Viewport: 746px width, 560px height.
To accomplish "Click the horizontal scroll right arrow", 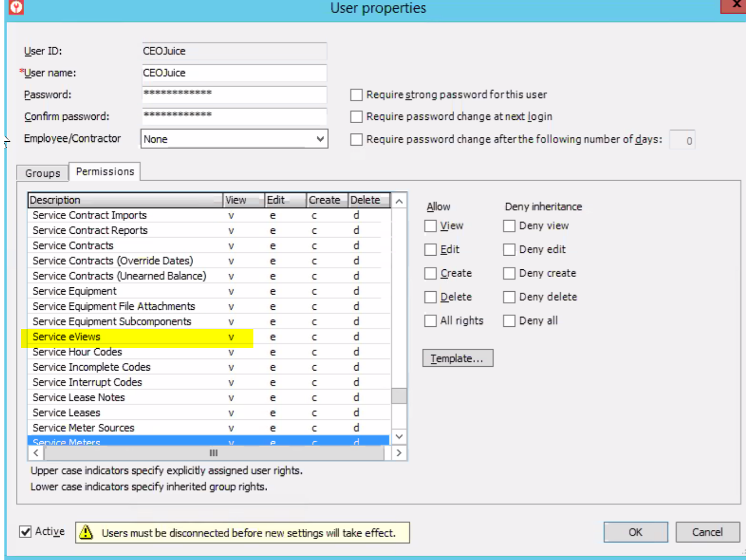I will pos(399,453).
